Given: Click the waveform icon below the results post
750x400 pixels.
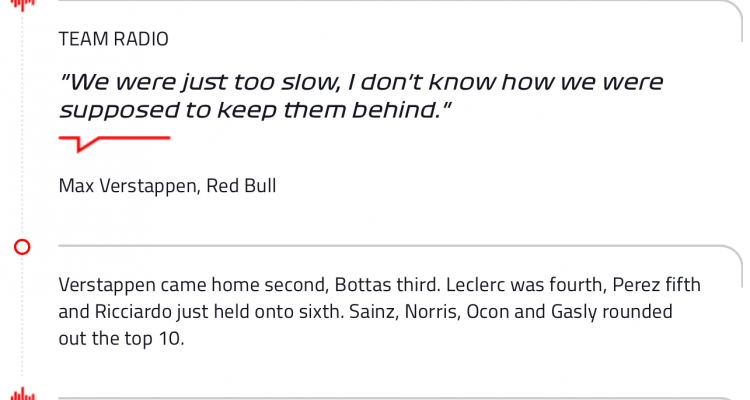Looking at the screenshot, I should [x=22, y=394].
